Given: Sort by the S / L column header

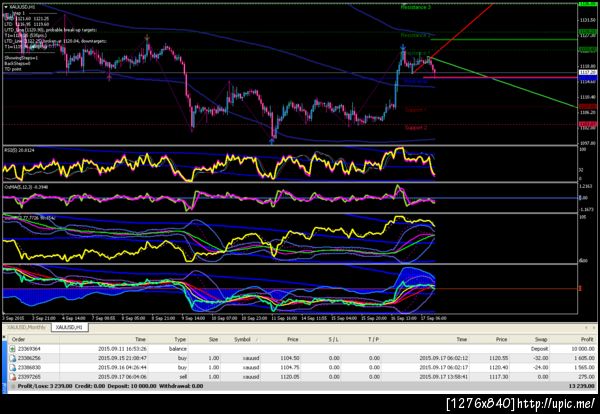Looking at the screenshot, I should click(x=333, y=339).
